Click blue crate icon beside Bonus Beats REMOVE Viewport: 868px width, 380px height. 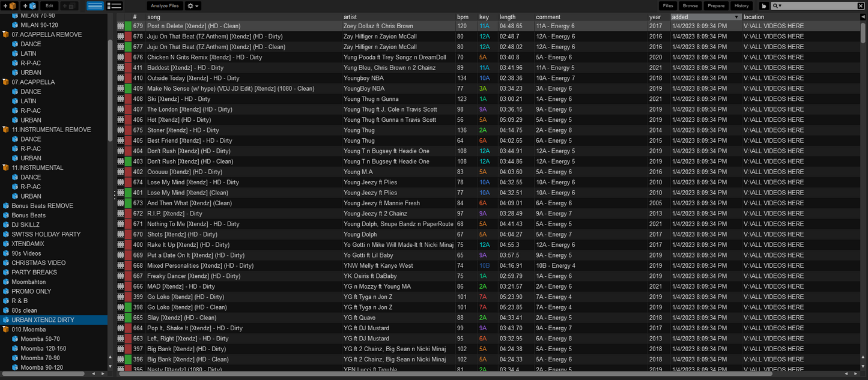coord(6,206)
